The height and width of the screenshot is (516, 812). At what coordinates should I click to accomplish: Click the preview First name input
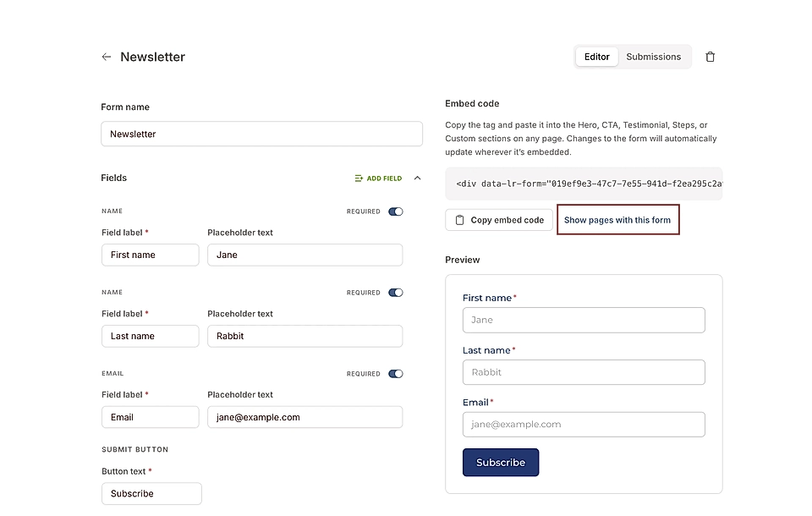click(584, 320)
